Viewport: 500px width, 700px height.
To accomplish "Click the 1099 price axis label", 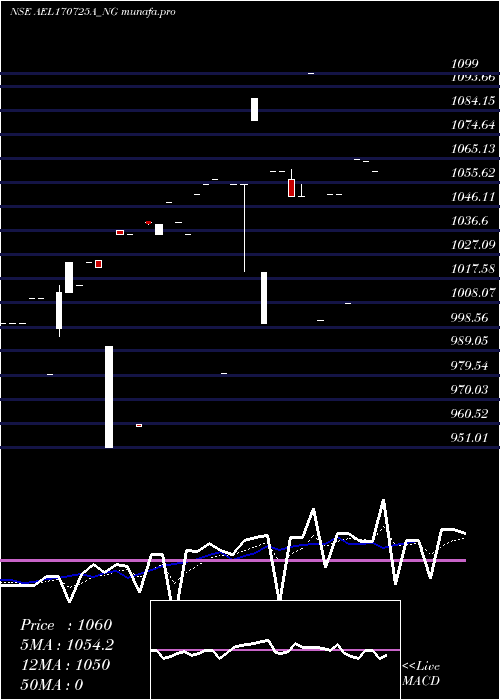I will [465, 64].
